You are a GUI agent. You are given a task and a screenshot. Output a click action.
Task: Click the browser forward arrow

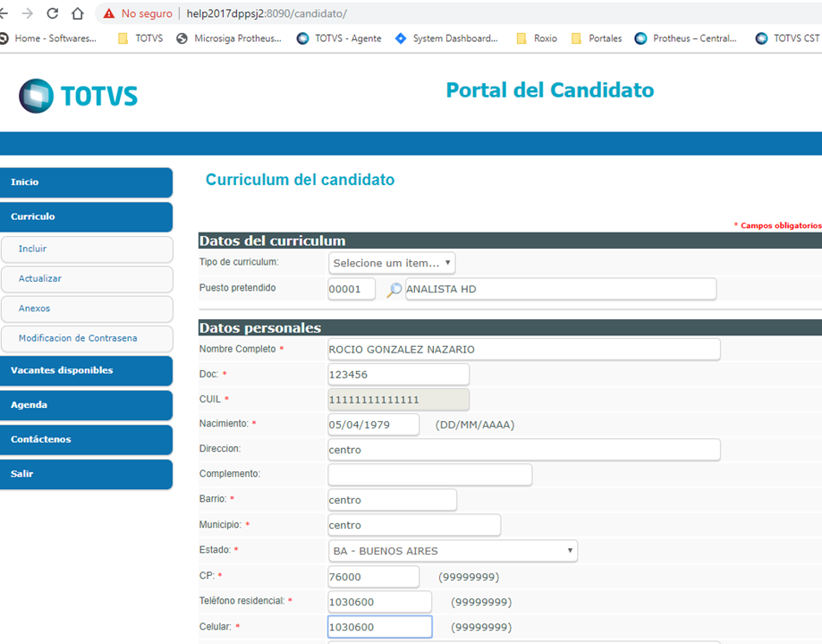click(27, 13)
